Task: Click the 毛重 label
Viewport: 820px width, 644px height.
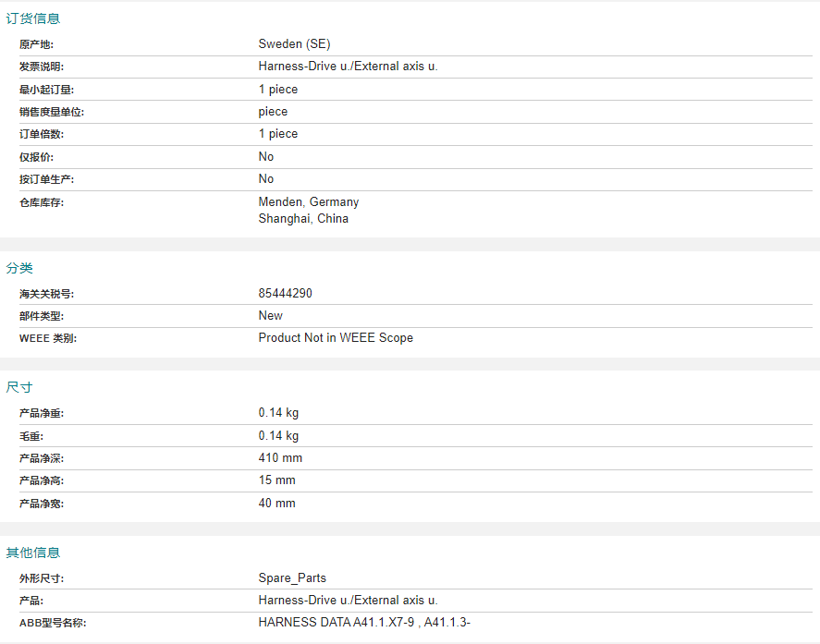Action: (31, 436)
